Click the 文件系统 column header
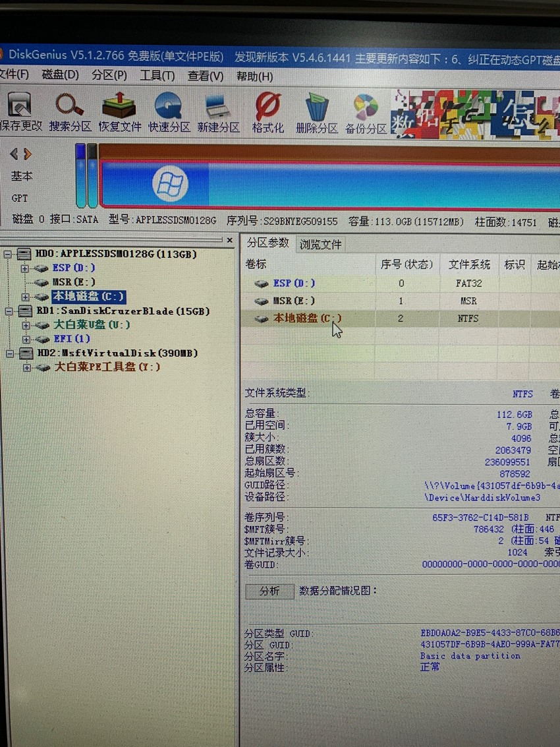The height and width of the screenshot is (747, 560). 468,264
